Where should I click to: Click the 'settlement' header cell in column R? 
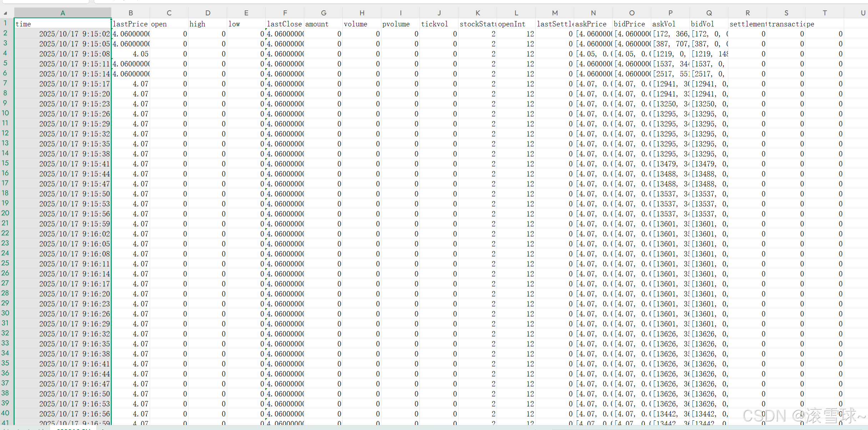[747, 24]
